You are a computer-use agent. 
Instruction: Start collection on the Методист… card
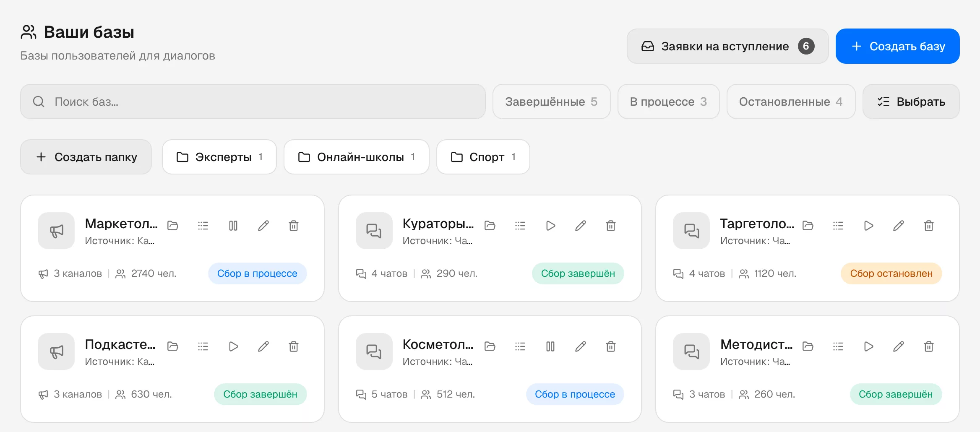click(868, 346)
